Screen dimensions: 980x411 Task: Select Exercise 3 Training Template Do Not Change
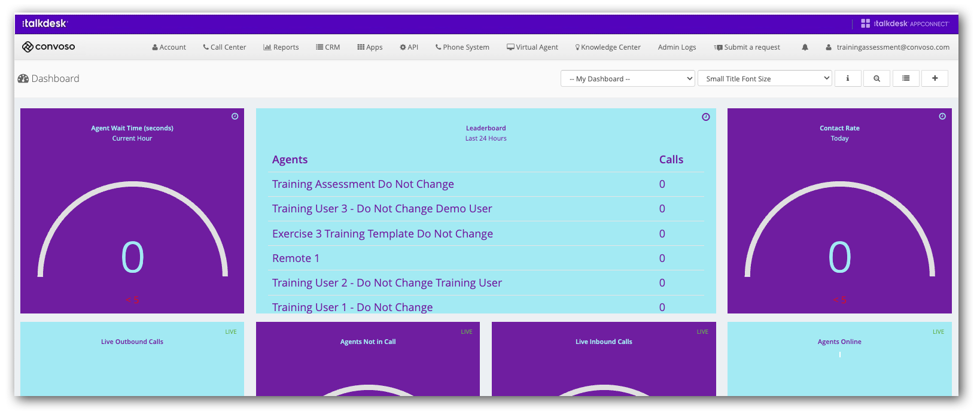[486, 233]
